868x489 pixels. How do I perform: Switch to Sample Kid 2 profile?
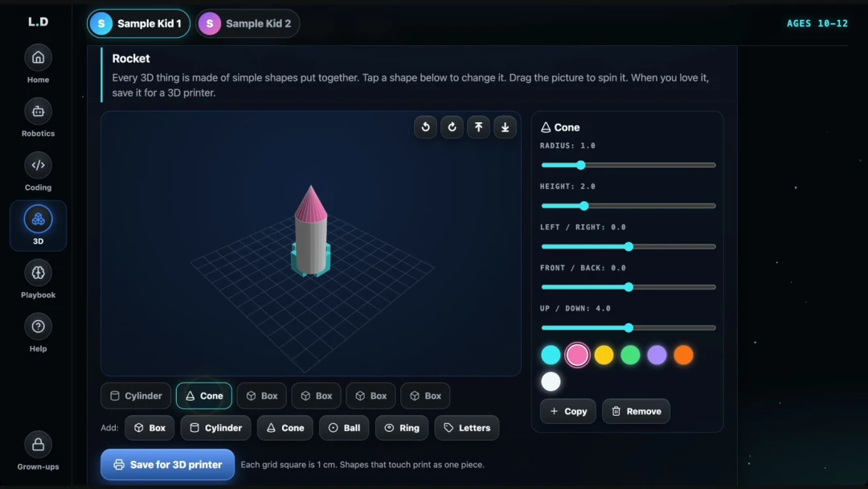(248, 23)
